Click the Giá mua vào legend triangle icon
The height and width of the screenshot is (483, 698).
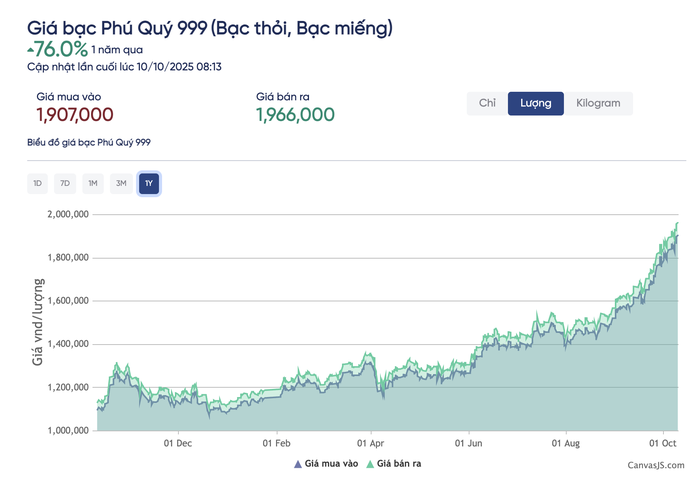point(297,464)
